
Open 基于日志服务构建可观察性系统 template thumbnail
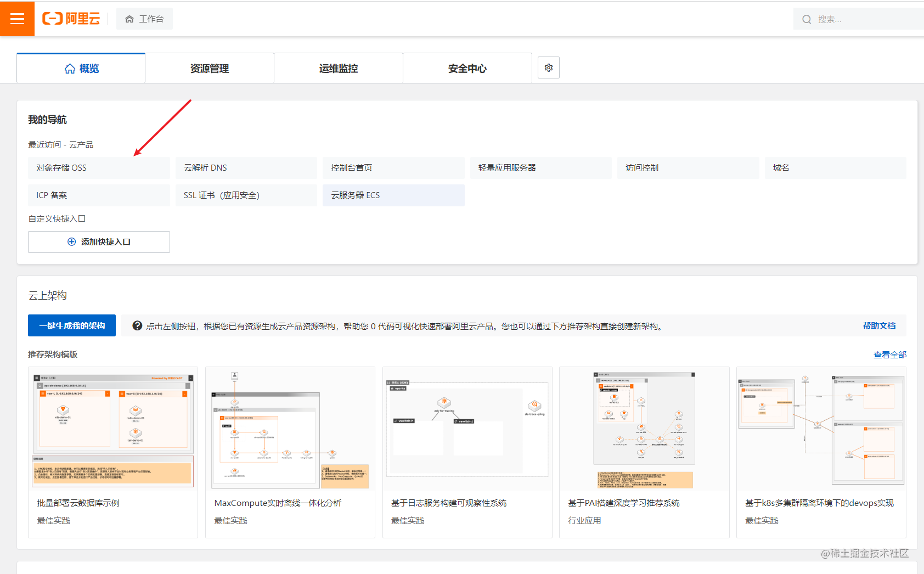467,429
